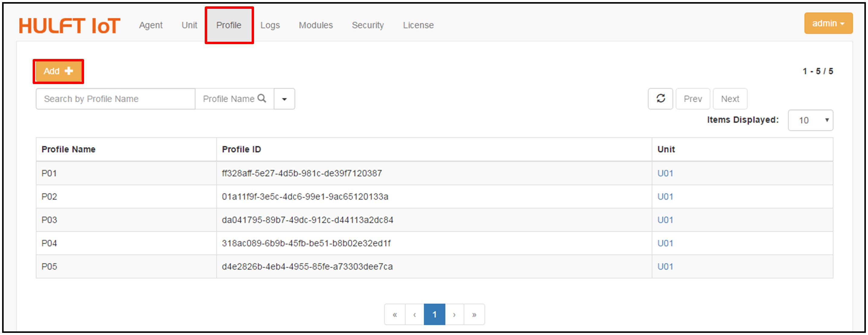Click the Next page button
This screenshot has height=335, width=868.
(x=730, y=99)
